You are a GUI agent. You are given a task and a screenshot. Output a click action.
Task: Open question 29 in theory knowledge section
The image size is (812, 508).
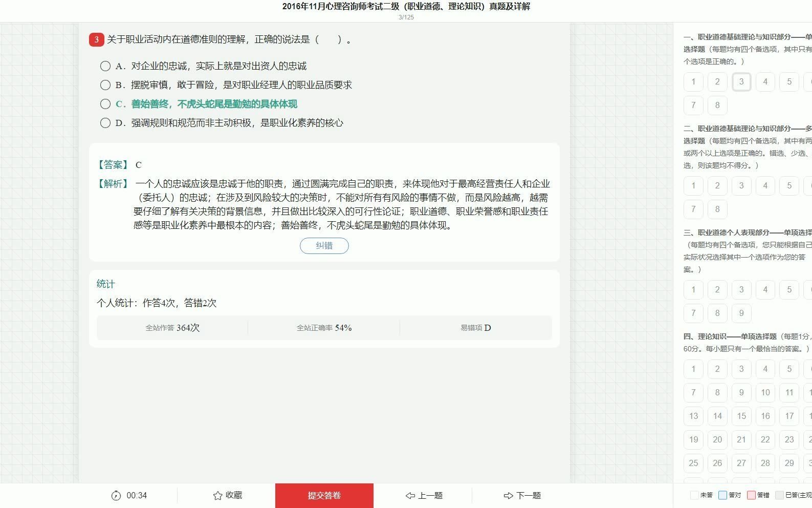click(789, 463)
